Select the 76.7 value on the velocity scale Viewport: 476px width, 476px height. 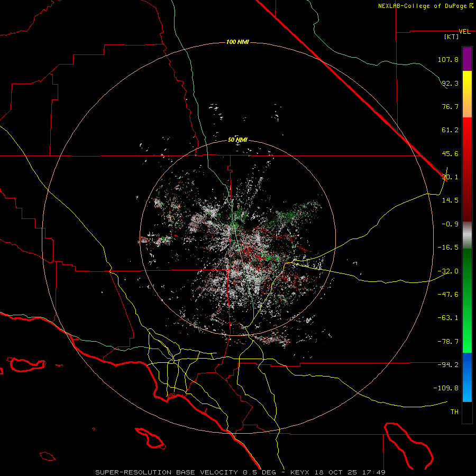pos(450,106)
